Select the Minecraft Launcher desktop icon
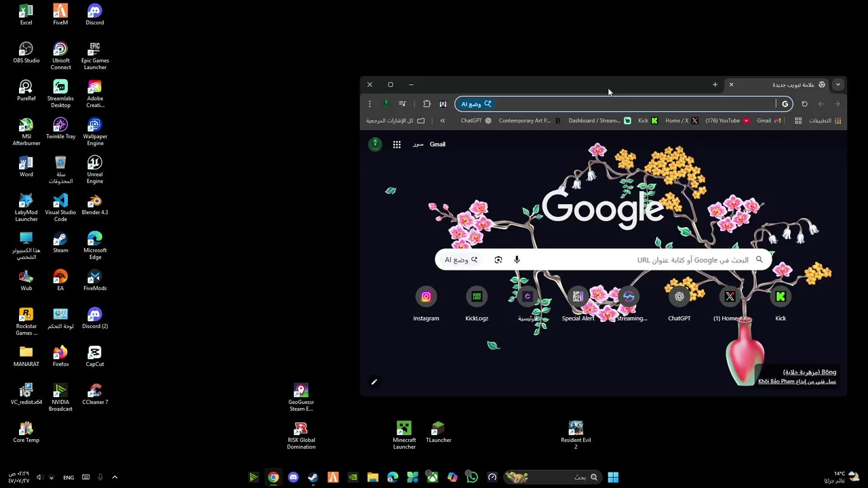 [404, 435]
